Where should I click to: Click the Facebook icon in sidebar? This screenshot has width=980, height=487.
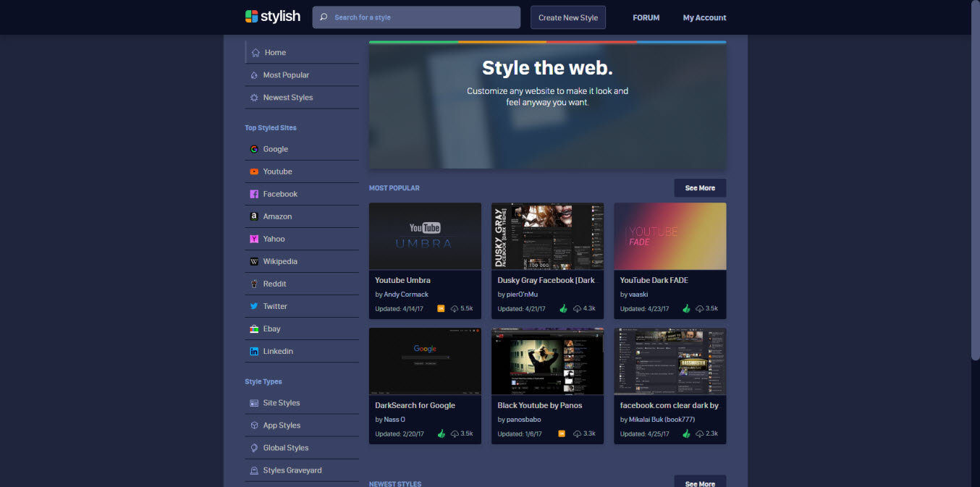(254, 194)
